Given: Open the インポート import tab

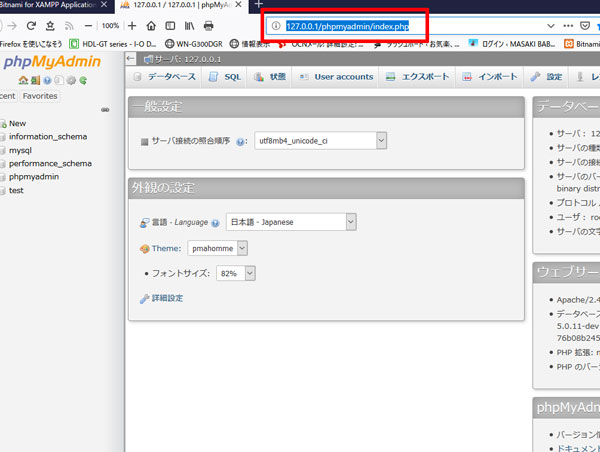Looking at the screenshot, I should [489, 77].
